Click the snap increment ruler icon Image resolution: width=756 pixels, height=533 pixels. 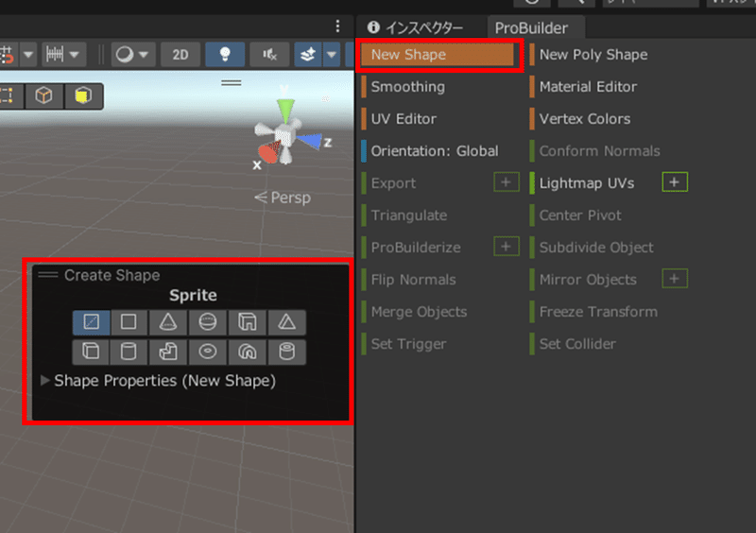(x=55, y=55)
